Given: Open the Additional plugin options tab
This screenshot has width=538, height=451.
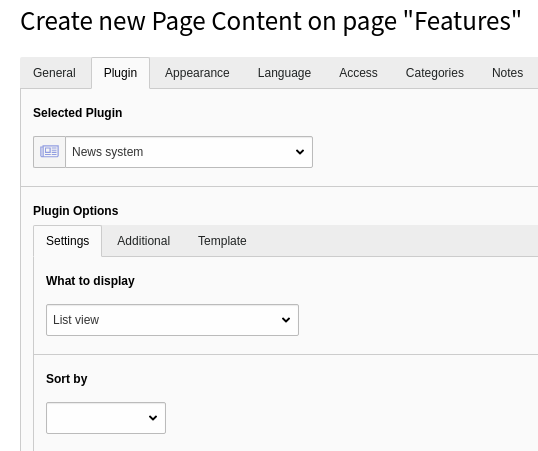Looking at the screenshot, I should (x=143, y=241).
